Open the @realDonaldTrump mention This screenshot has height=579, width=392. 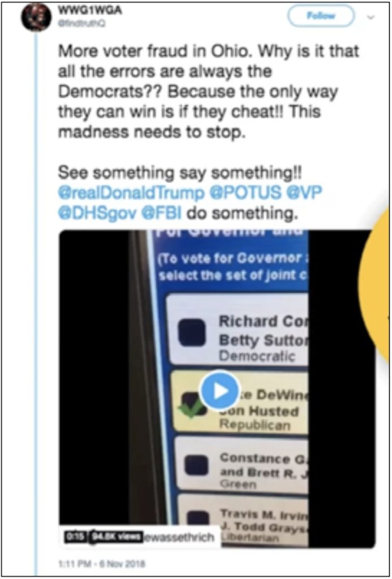(x=131, y=193)
